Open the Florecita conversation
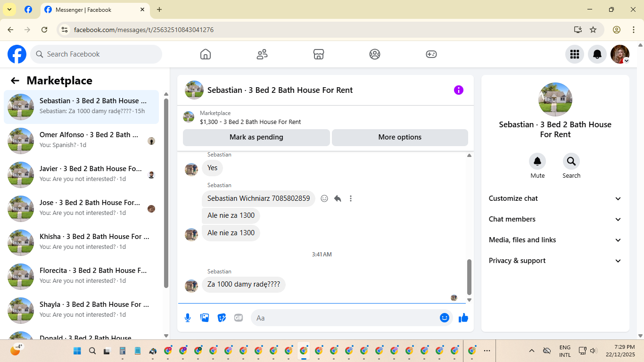The image size is (644, 362). 81,277
